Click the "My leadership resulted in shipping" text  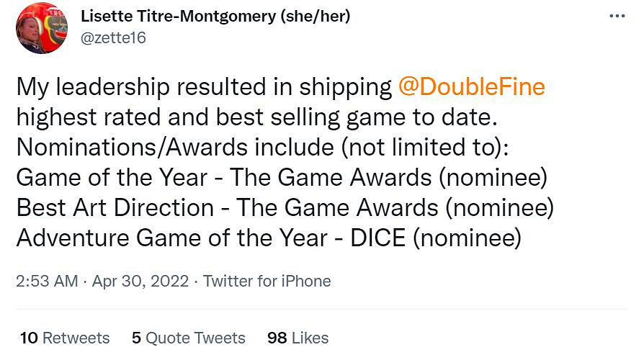click(x=204, y=87)
